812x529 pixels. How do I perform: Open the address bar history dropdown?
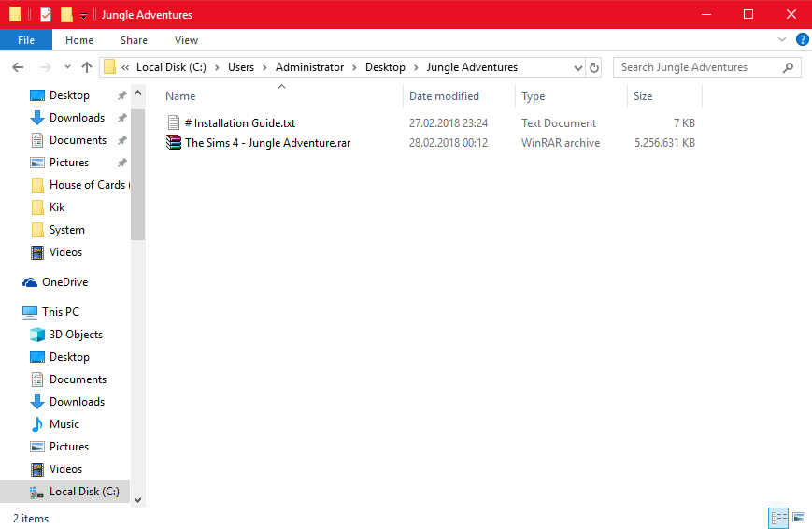click(577, 68)
